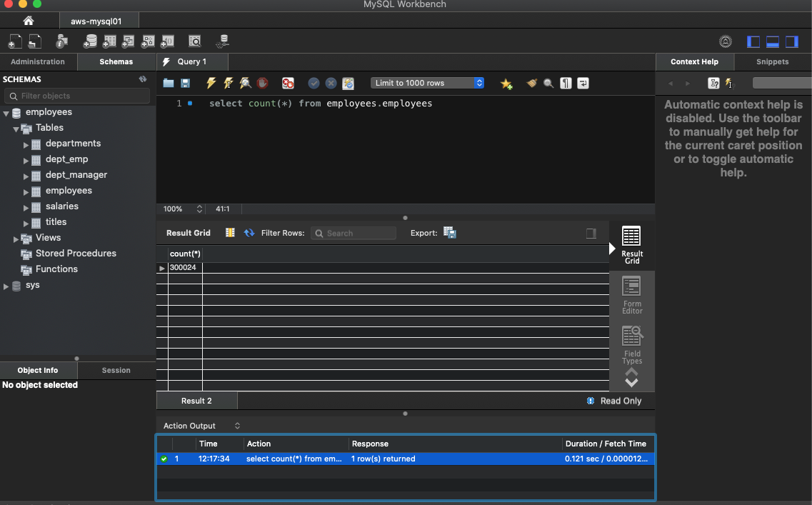Image resolution: width=812 pixels, height=505 pixels.
Task: Execute the query with the lightning bolt icon
Action: coord(211,84)
